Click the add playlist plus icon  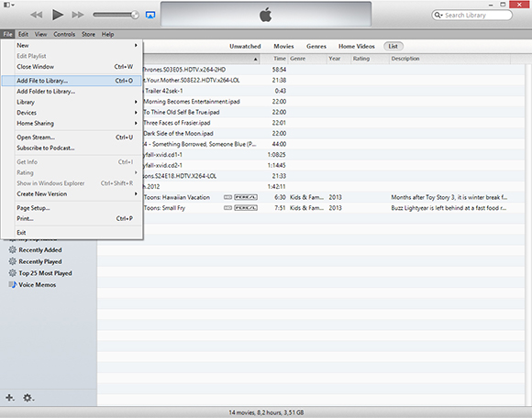coord(10,397)
